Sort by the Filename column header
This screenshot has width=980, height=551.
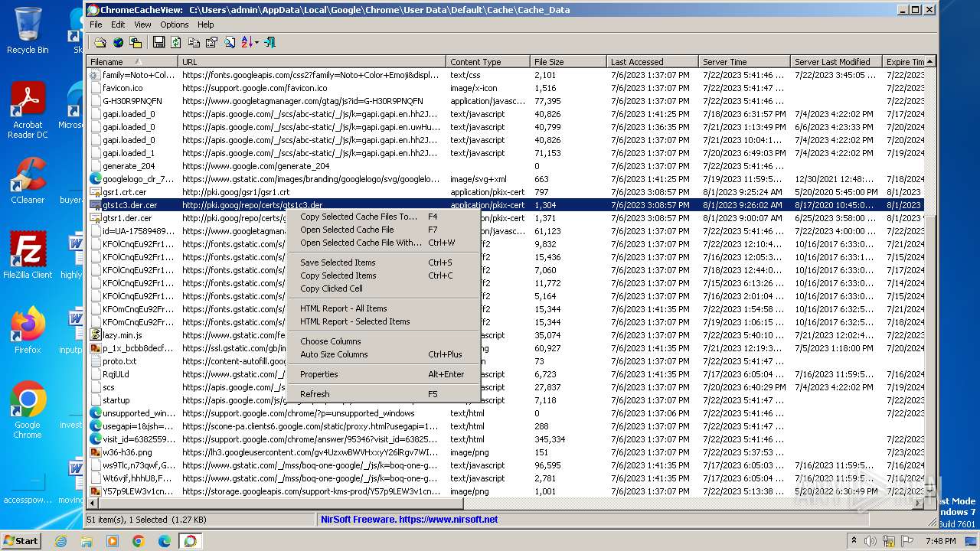click(x=132, y=61)
